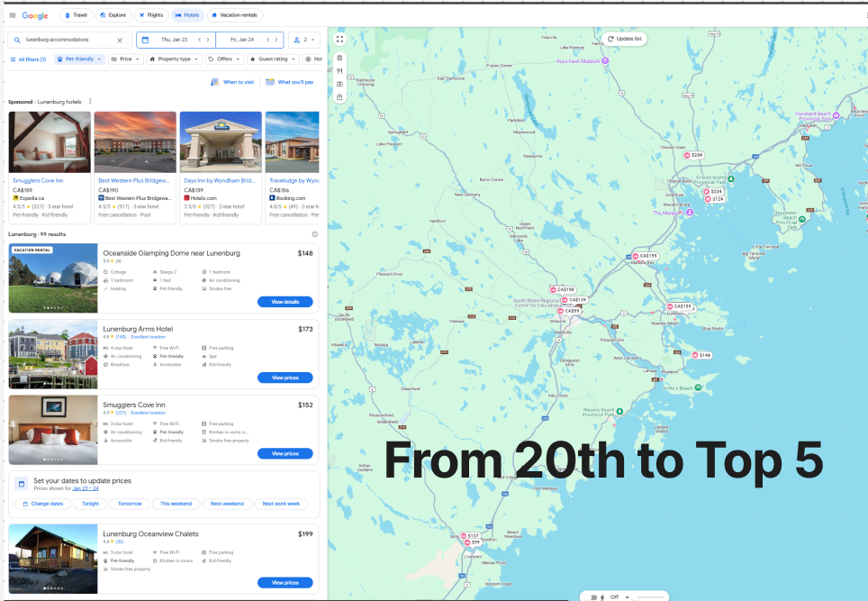The image size is (868, 601).
Task: Open the hamburger main menu
Action: (13, 15)
